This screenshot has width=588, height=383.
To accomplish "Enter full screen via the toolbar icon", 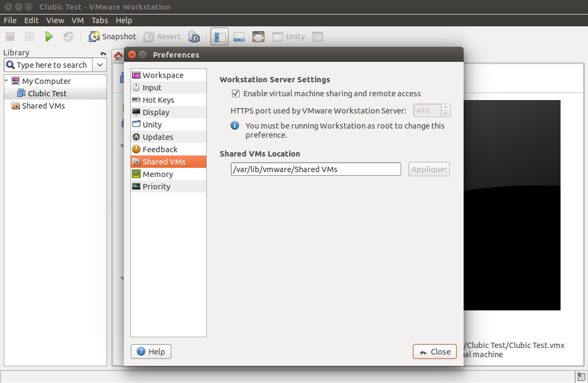I will (258, 36).
